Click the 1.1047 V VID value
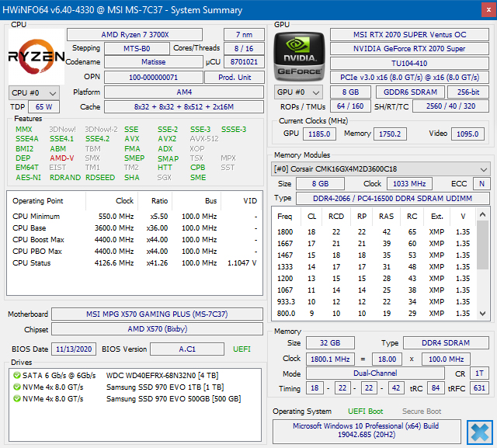497x448 pixels. point(242,263)
